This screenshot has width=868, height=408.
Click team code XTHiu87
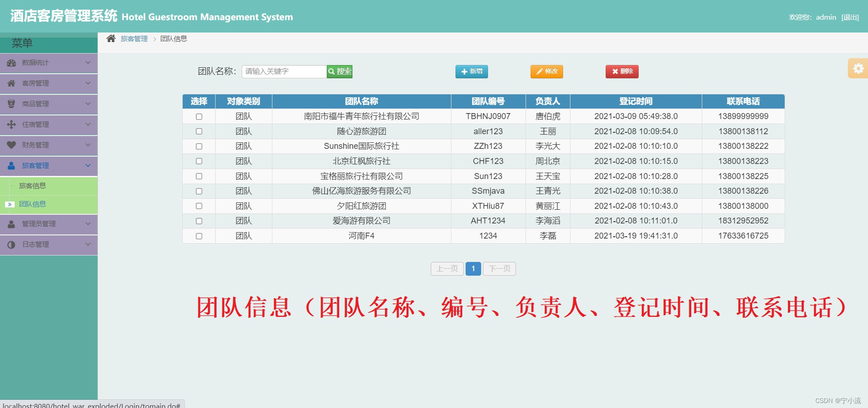pos(488,206)
